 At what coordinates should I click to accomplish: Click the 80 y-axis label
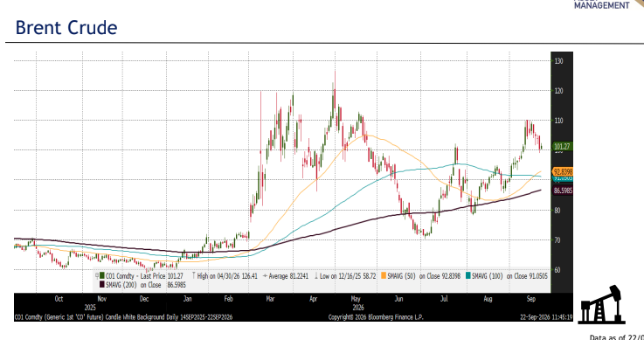[x=557, y=211]
